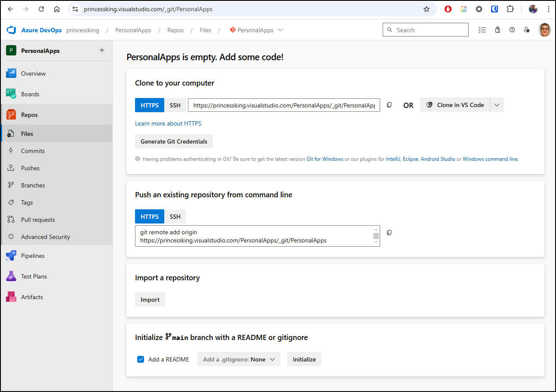556x392 pixels.
Task: Open Overview in the sidebar
Action: coord(56,73)
